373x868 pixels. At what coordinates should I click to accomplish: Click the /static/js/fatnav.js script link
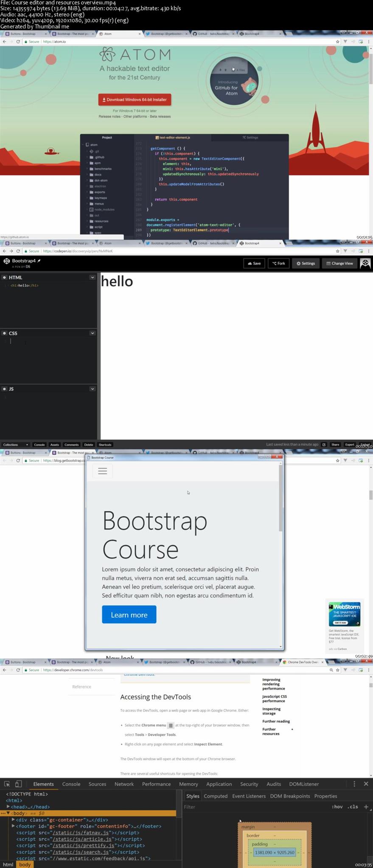click(80, 833)
